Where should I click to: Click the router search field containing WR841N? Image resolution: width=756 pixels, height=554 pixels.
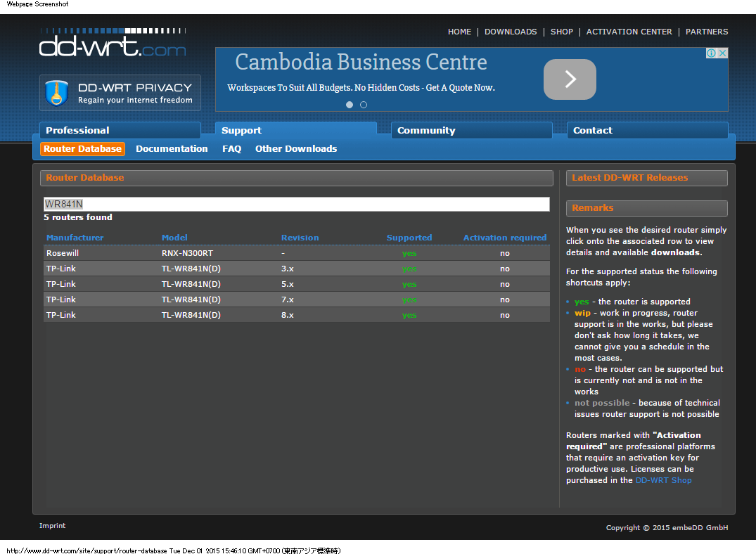pyautogui.click(x=297, y=204)
